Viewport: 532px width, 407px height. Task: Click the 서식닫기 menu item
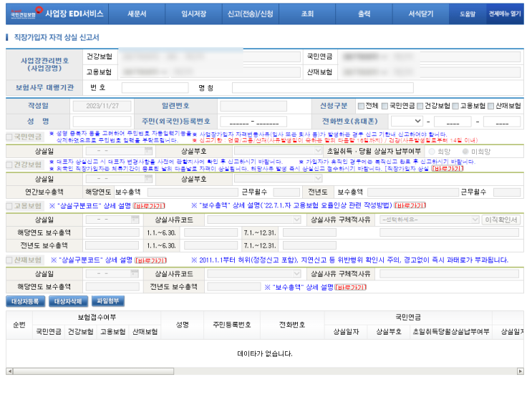(421, 14)
